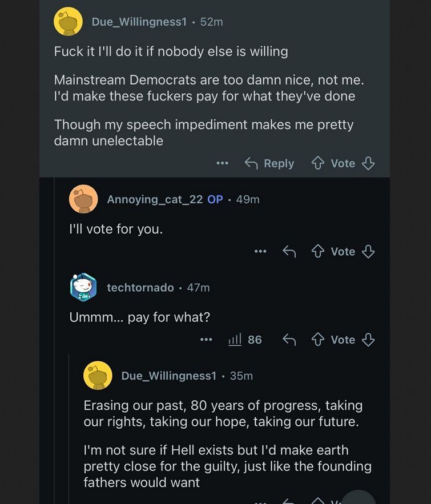
Task: Open Due_Willingness1 username on nested reply
Action: [169, 376]
